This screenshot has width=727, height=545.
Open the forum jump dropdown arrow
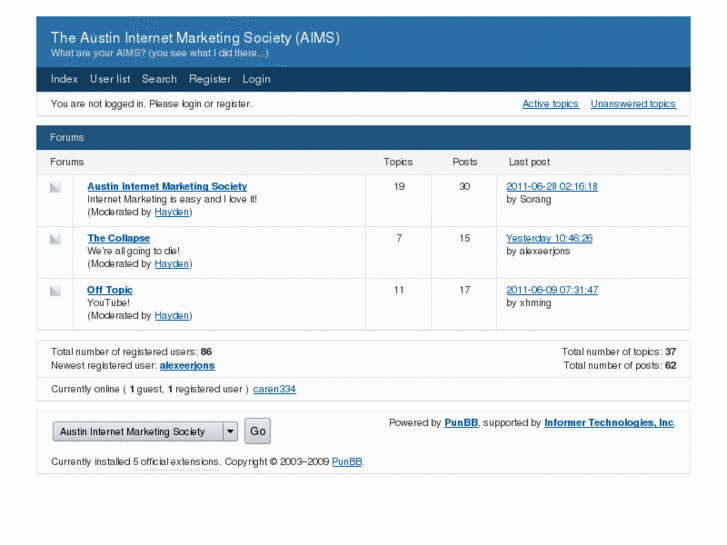230,432
